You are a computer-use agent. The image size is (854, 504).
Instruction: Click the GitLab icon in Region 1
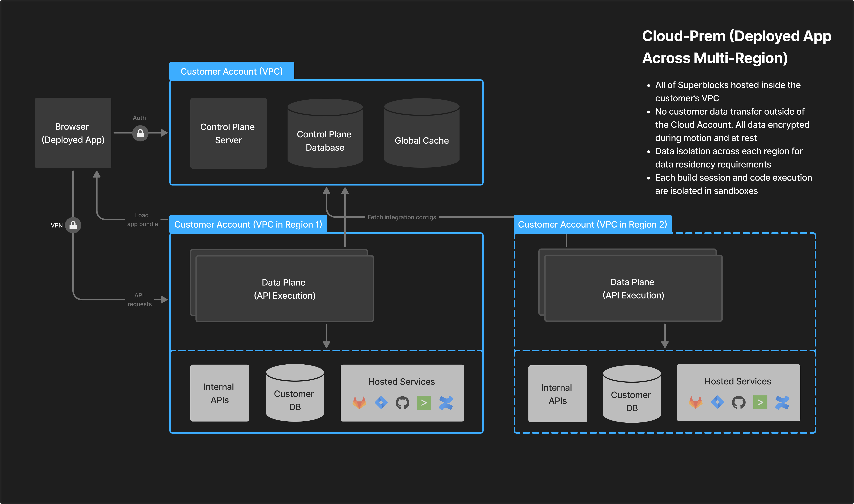(x=359, y=403)
